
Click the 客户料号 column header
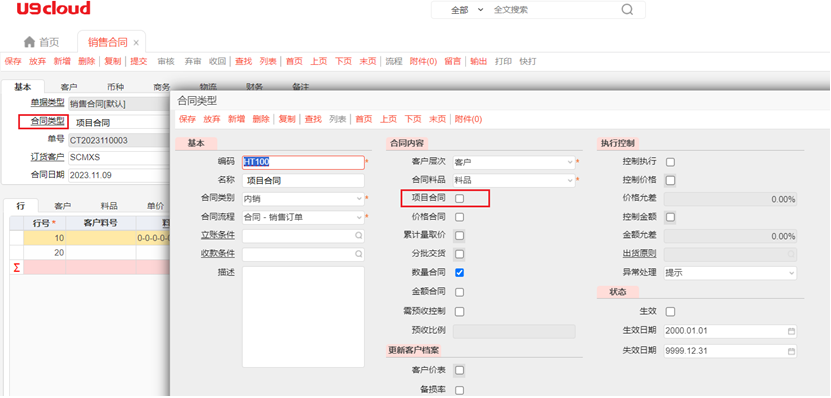click(x=100, y=223)
